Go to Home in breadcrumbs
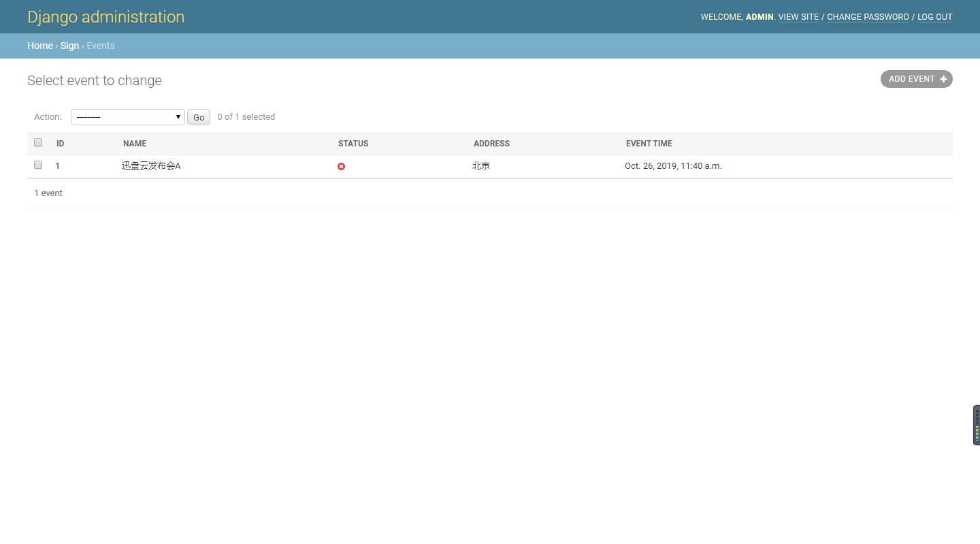This screenshot has width=980, height=544. [40, 46]
